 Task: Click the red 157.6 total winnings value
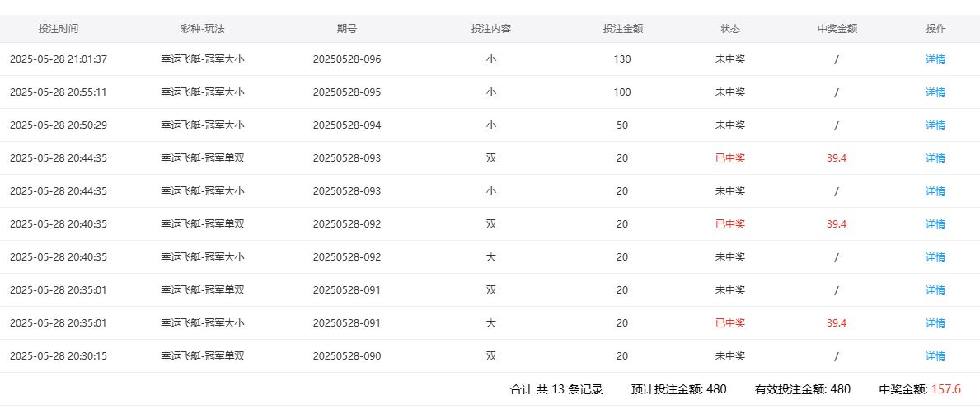945,389
